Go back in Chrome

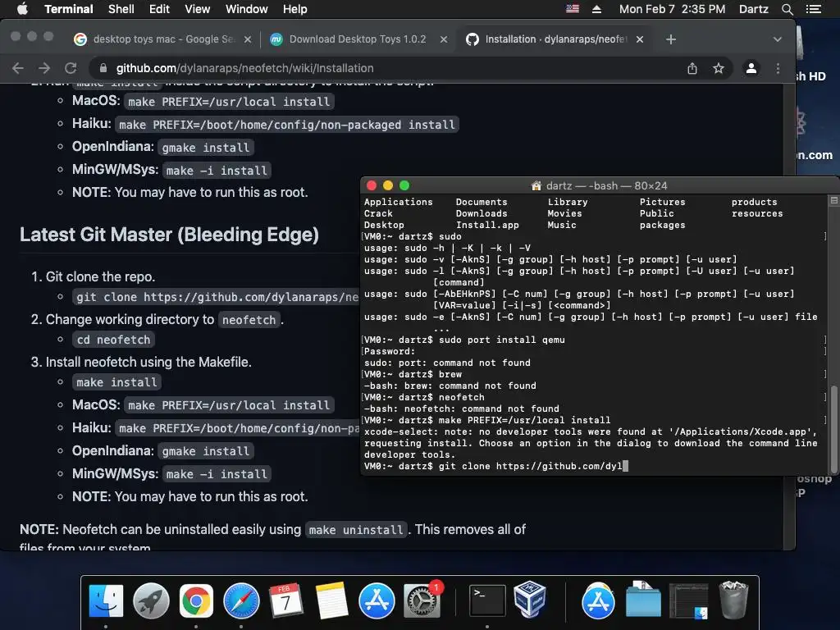(18, 68)
